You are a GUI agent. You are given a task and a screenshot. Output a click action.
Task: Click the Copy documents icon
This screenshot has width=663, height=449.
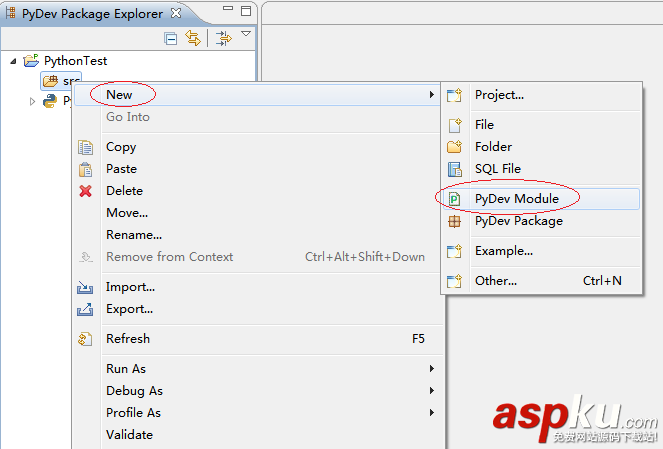[85, 147]
